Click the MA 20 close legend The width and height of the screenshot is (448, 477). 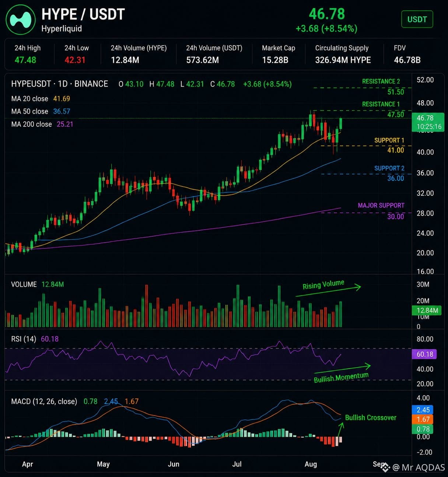tap(41, 99)
